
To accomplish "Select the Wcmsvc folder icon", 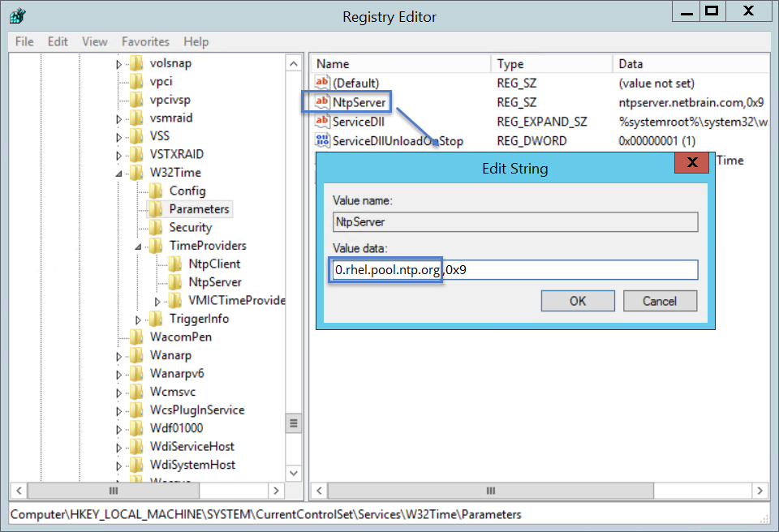I will click(136, 392).
